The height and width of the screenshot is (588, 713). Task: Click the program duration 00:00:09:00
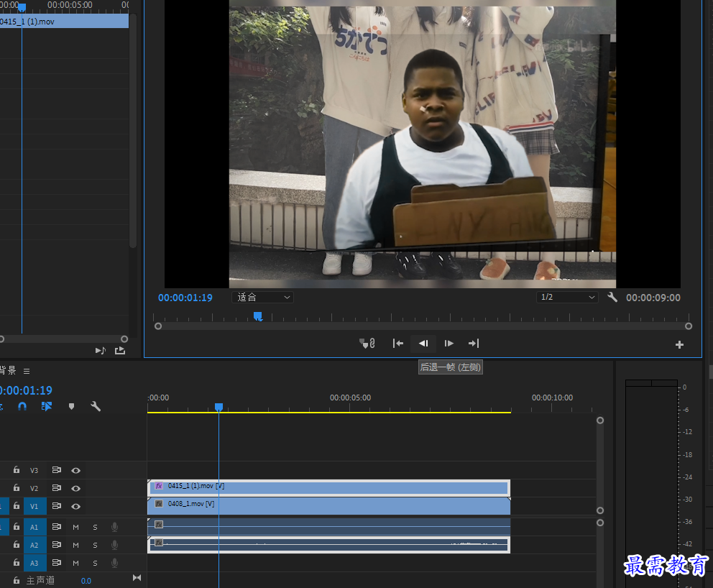tap(653, 298)
